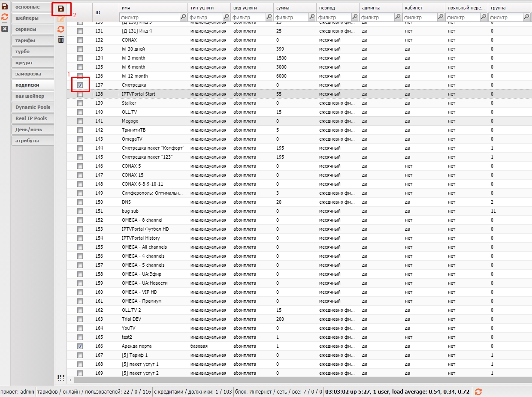Image resolution: width=532 pixels, height=397 pixels.
Task: Click the trash delete icon in grid toolbar
Action: pos(61,39)
